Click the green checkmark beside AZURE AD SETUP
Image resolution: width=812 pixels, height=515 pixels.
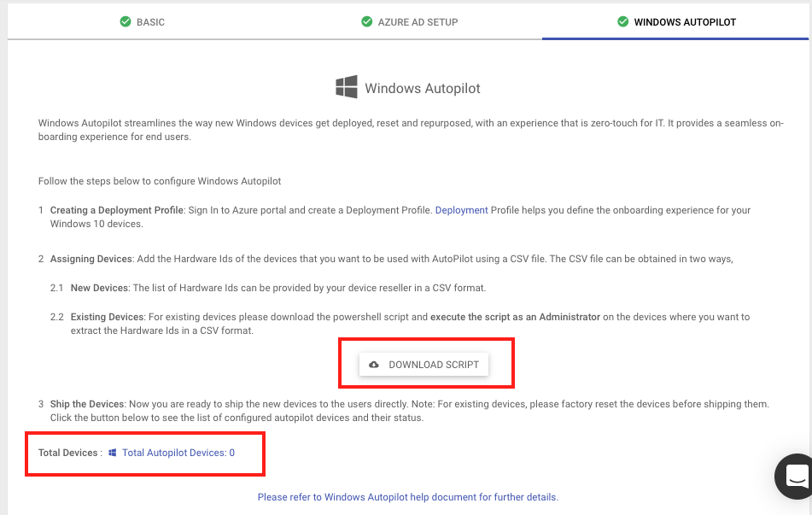click(366, 21)
